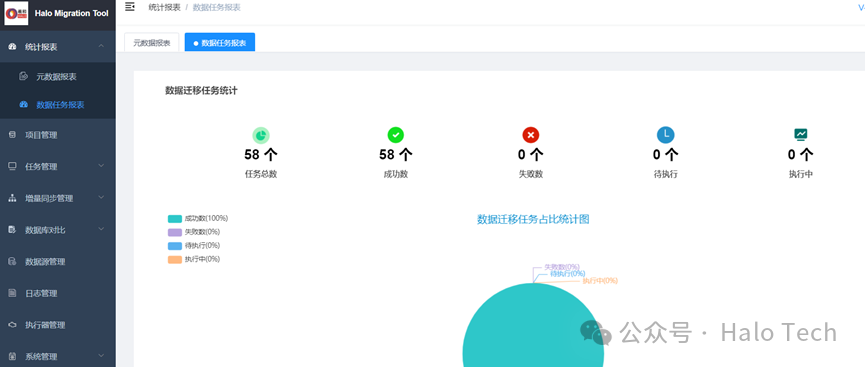Toggle the 失败数(0%) legend swatch
The width and height of the screenshot is (865, 367).
(x=175, y=232)
